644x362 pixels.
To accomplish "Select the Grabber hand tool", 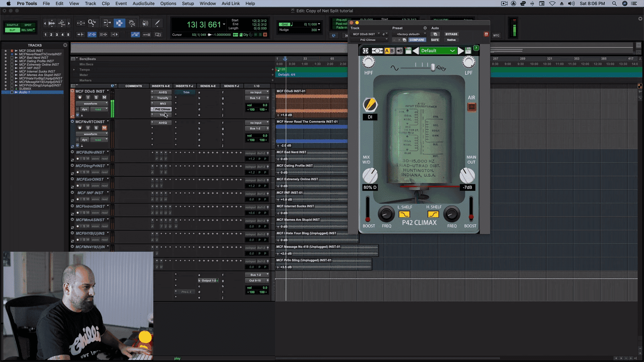I will pyautogui.click(x=132, y=23).
